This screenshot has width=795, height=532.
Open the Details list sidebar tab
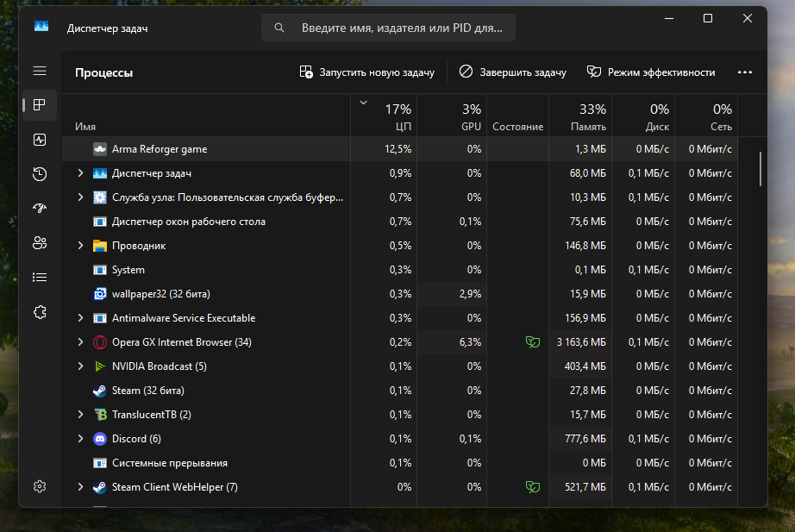40,278
